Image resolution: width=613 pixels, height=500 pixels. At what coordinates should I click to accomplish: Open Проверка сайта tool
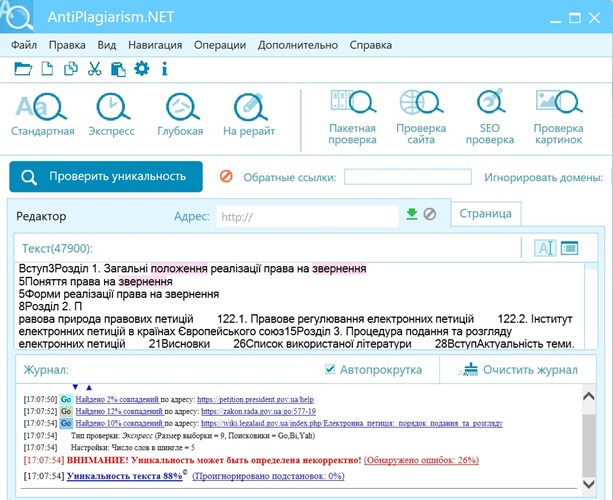[x=421, y=117]
